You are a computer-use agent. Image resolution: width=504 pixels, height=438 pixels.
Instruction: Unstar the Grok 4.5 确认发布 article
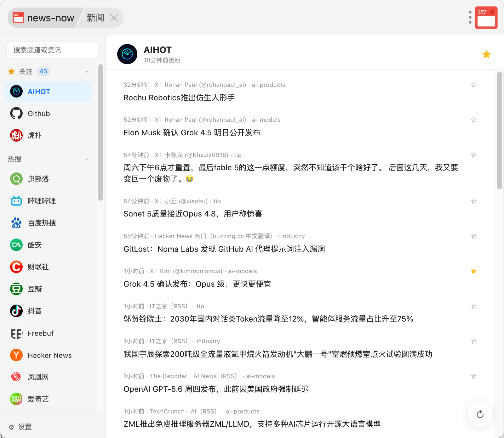(473, 271)
